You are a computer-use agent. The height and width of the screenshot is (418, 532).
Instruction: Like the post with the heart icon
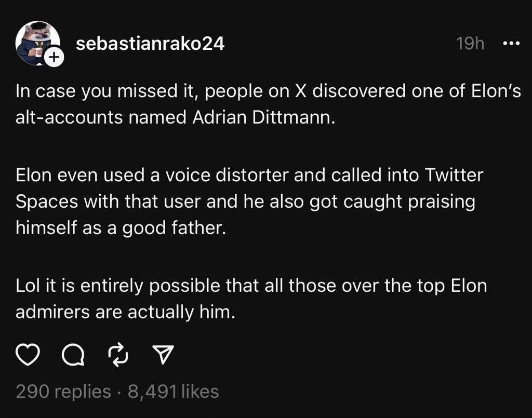pyautogui.click(x=29, y=355)
